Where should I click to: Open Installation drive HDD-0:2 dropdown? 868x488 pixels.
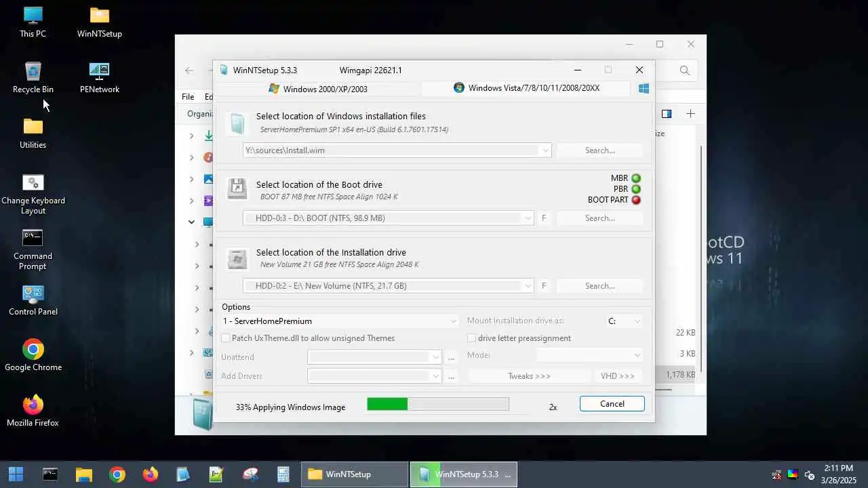(528, 286)
